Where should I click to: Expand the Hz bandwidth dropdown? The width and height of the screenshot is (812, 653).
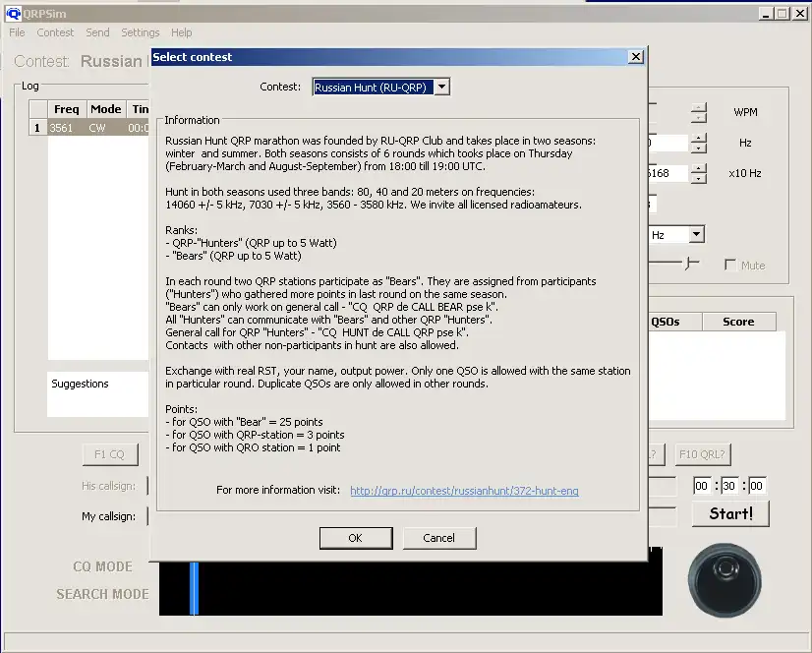697,234
